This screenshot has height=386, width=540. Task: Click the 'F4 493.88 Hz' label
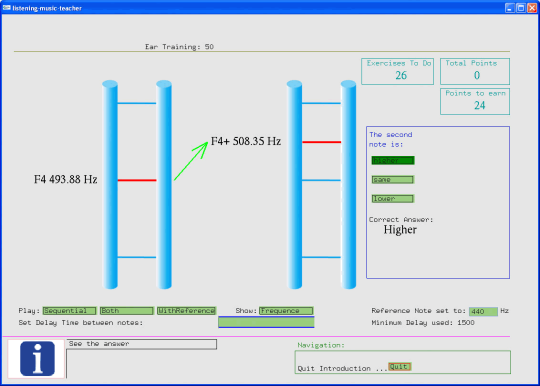click(x=65, y=179)
